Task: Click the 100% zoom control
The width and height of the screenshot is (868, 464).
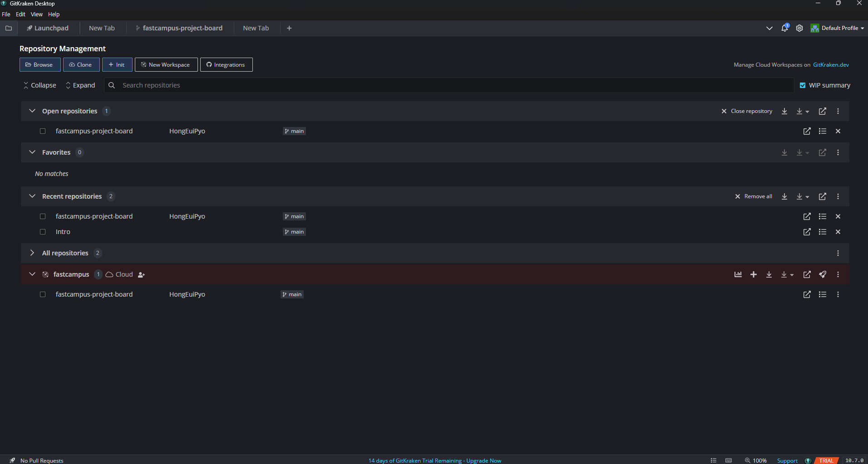Action: click(x=756, y=460)
